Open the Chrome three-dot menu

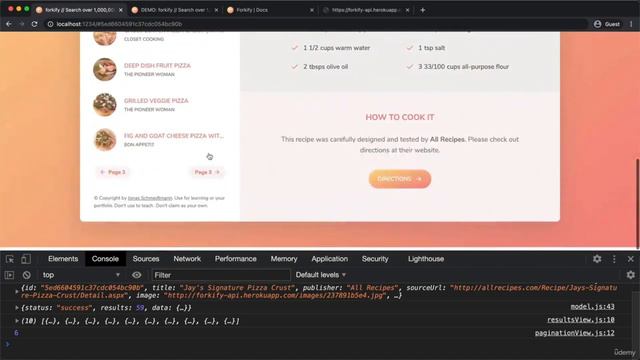coord(631,24)
